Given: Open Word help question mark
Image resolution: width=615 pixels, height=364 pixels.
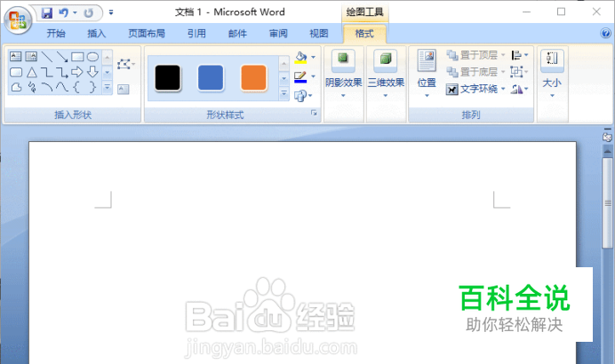Looking at the screenshot, I should click(606, 33).
